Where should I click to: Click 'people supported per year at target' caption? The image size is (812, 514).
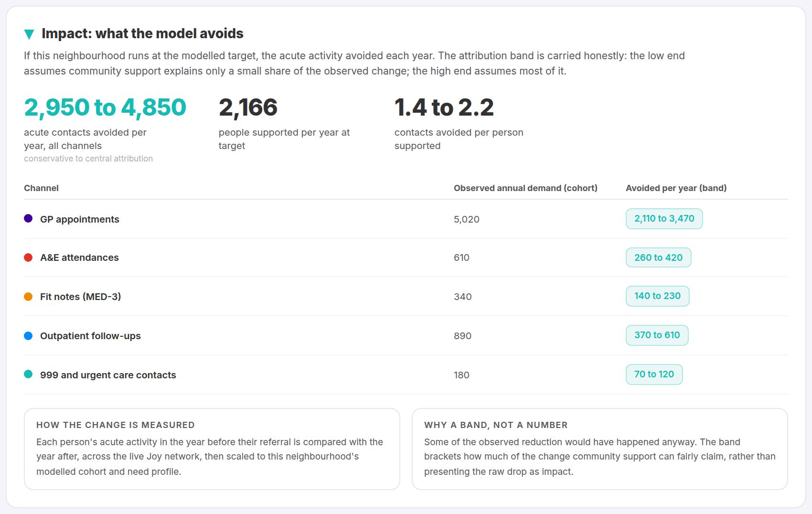click(x=284, y=139)
